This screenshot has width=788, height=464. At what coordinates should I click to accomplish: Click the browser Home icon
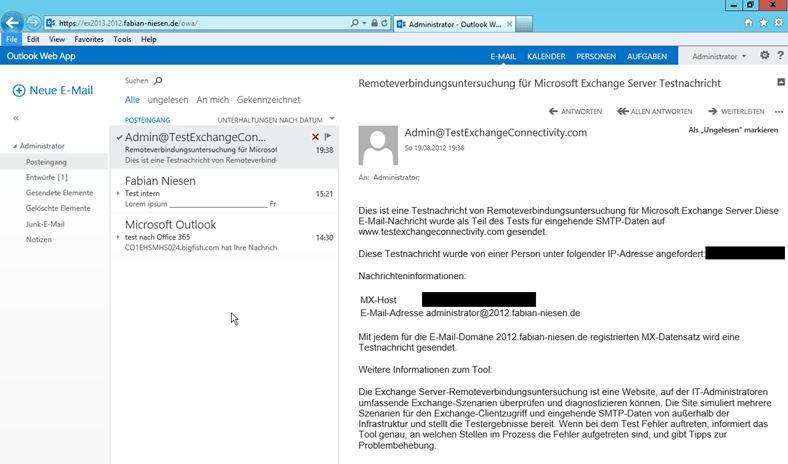point(748,23)
